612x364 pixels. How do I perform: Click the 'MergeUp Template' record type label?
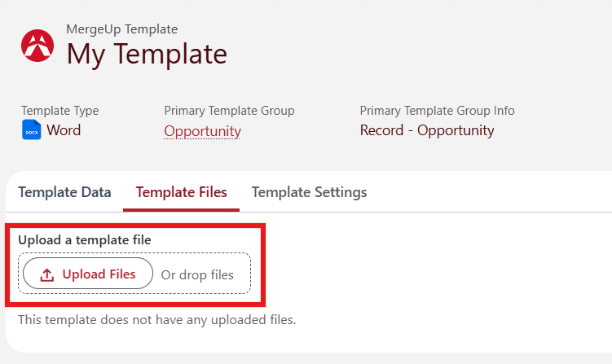[121, 29]
